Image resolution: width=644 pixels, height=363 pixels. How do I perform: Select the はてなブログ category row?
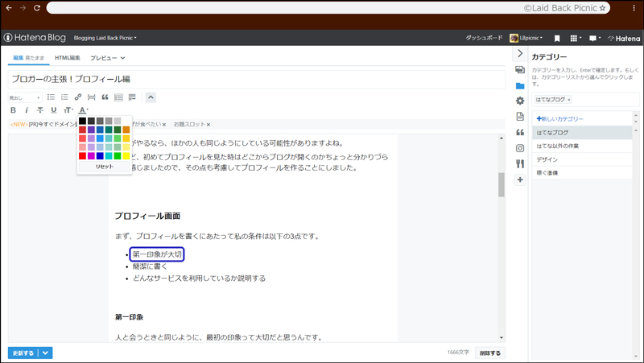(582, 133)
